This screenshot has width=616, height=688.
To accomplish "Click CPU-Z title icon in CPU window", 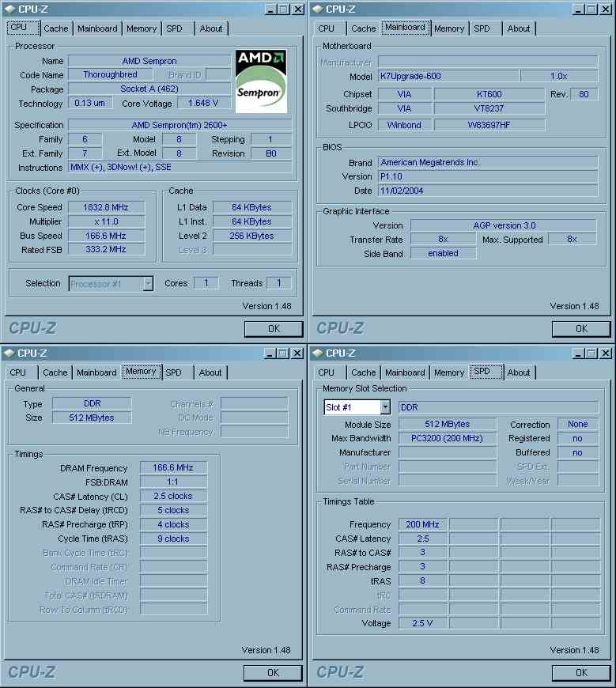I will [x=9, y=9].
